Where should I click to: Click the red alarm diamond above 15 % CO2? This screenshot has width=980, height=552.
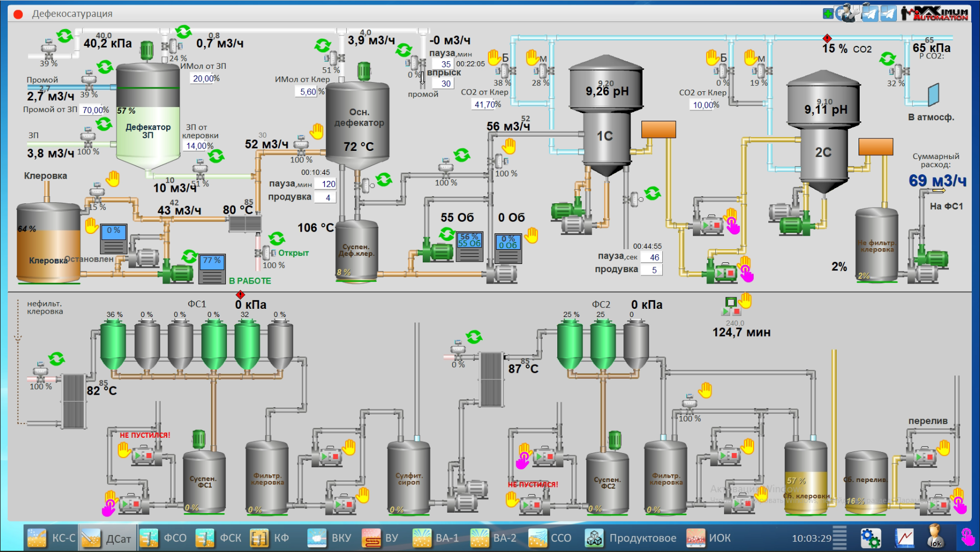(827, 38)
